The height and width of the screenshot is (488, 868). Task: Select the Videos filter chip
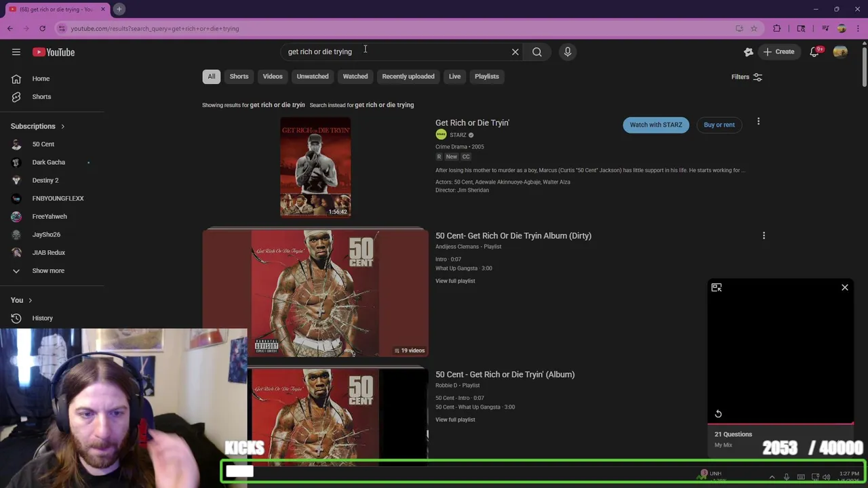273,77
